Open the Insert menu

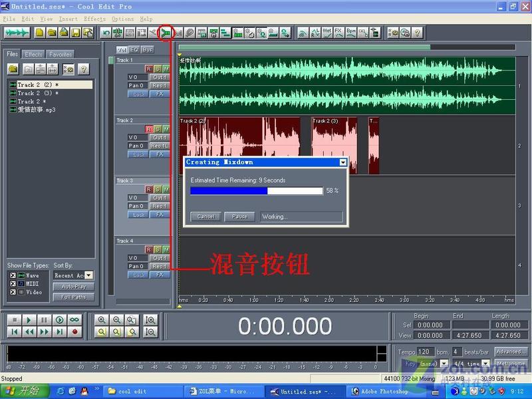point(68,19)
